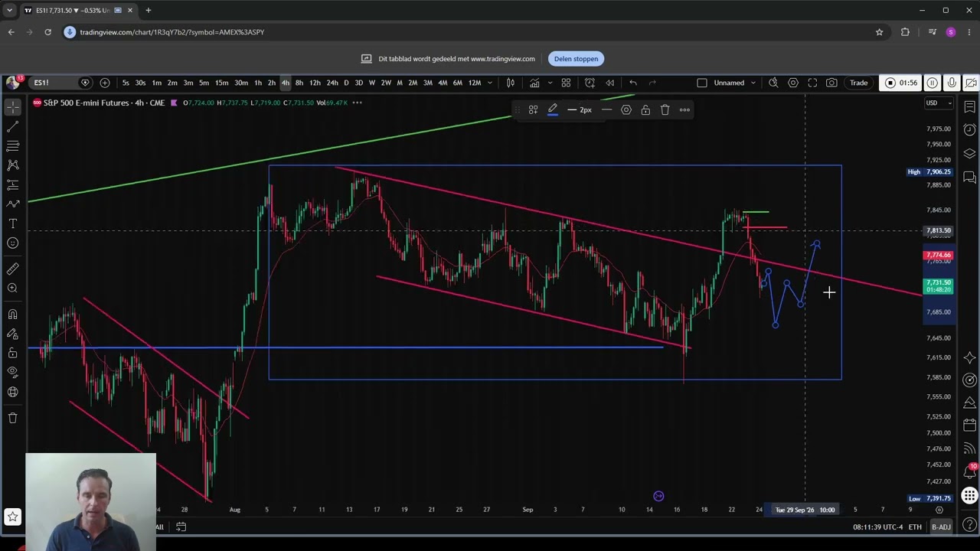This screenshot has width=980, height=551.
Task: Switch to the 15m timeframe
Action: [x=221, y=83]
